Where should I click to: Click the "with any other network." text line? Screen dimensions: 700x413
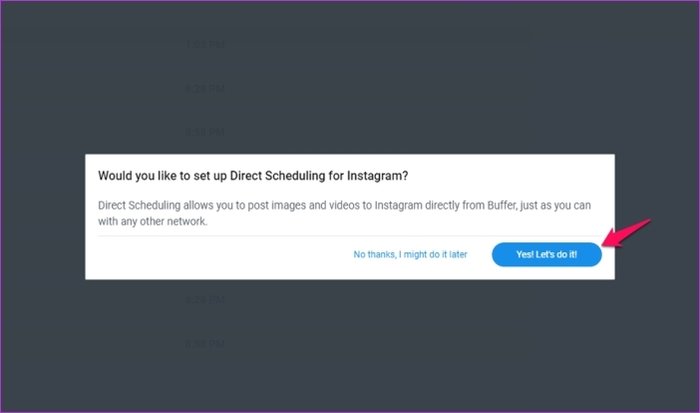pyautogui.click(x=156, y=220)
